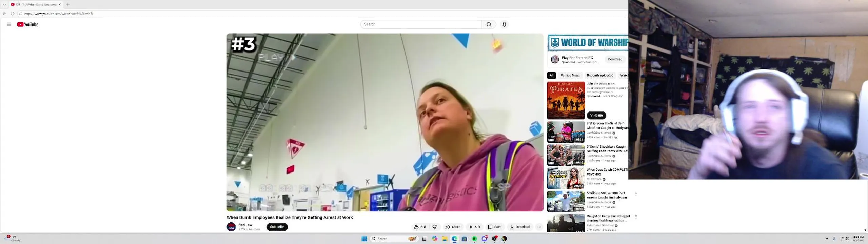Close the YouTube browser tab
The image size is (868, 244).
60,5
